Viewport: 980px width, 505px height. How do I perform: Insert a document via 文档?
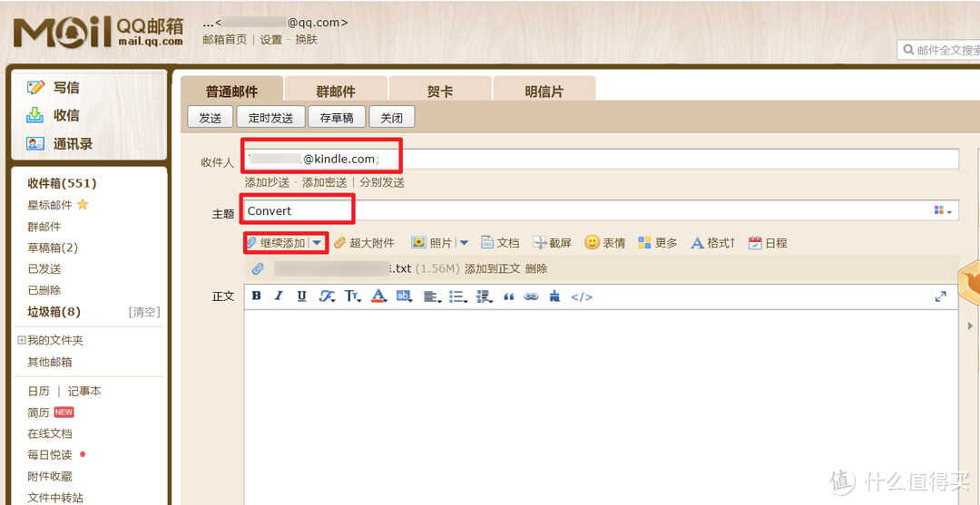(x=500, y=243)
